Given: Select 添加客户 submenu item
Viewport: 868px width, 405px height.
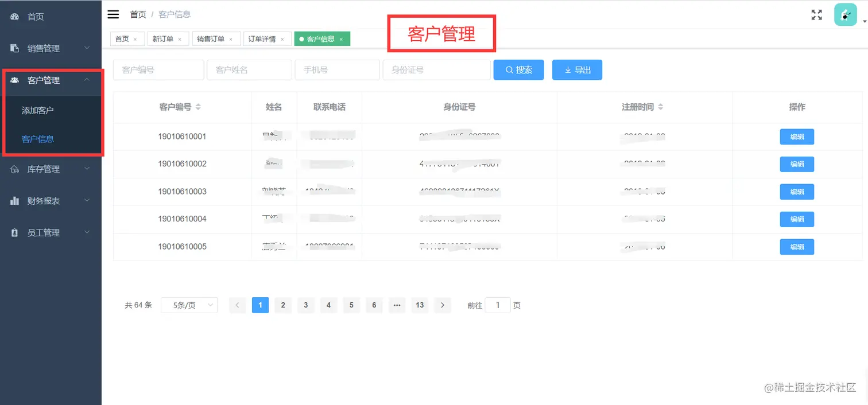Looking at the screenshot, I should (51, 110).
